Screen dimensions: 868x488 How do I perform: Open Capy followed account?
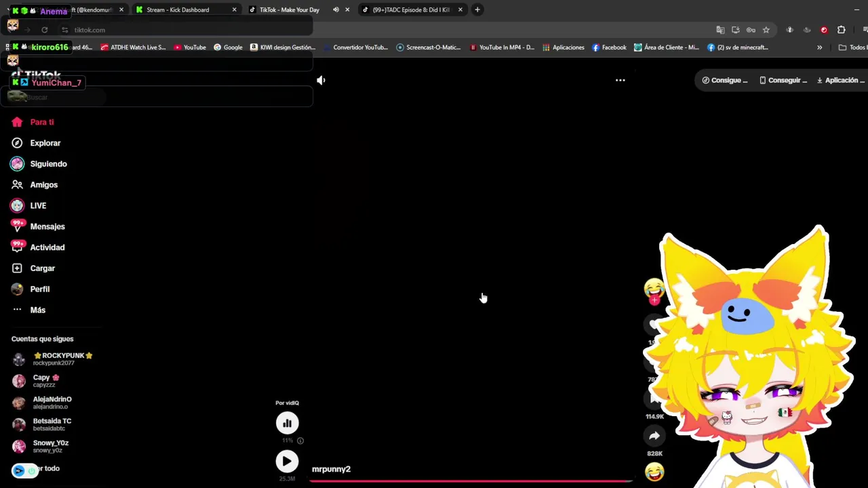[37, 380]
